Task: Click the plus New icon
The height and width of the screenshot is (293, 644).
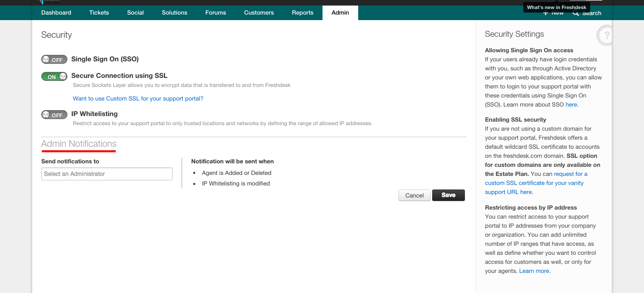Action: click(x=545, y=13)
